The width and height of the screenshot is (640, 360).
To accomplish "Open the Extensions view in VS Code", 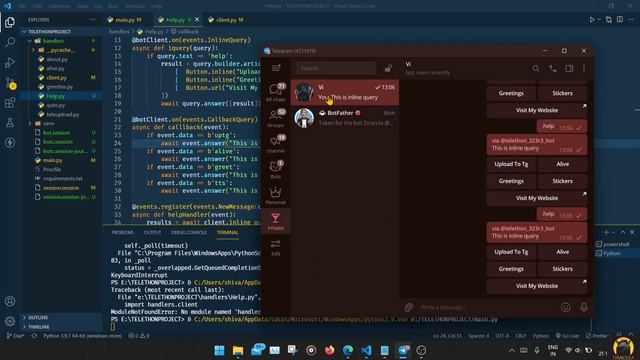I will tap(10, 102).
